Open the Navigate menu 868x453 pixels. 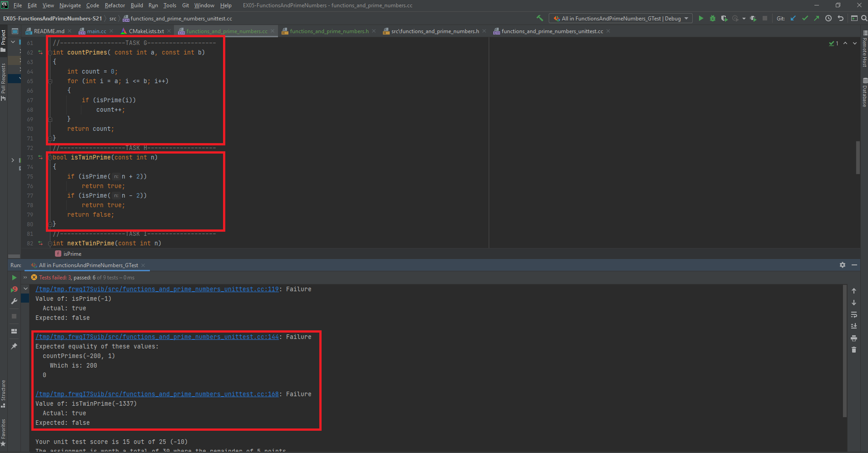coord(70,5)
